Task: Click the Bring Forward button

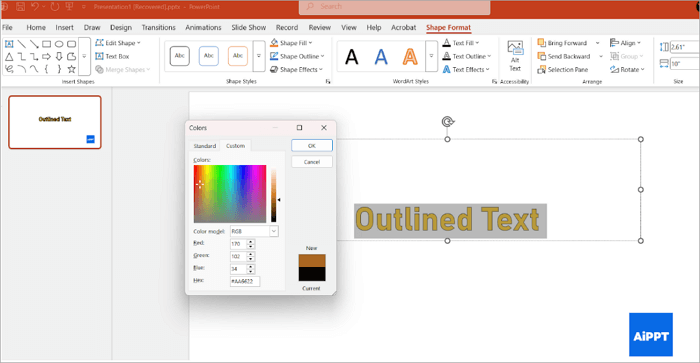Action: 562,43
